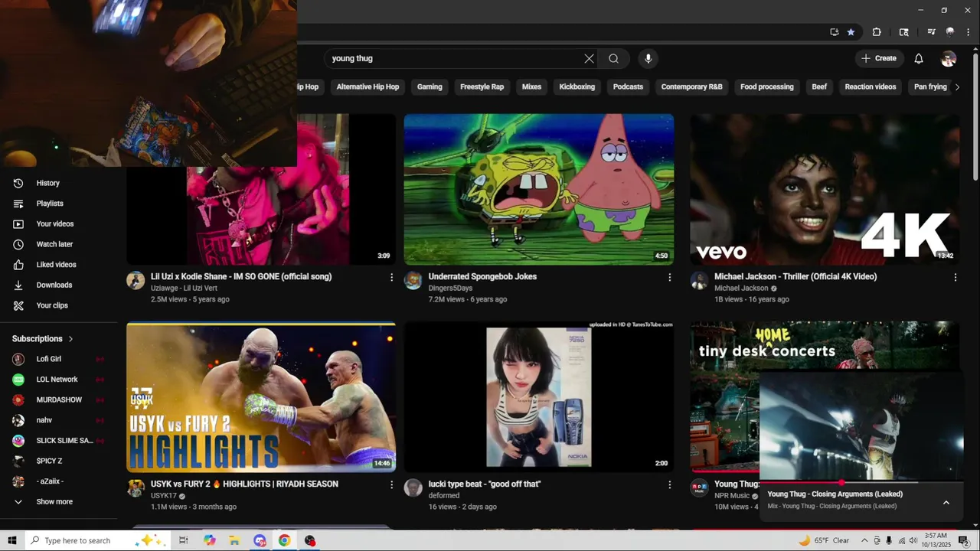Image resolution: width=980 pixels, height=551 pixels.
Task: Open the taskbar volume icon
Action: click(913, 540)
